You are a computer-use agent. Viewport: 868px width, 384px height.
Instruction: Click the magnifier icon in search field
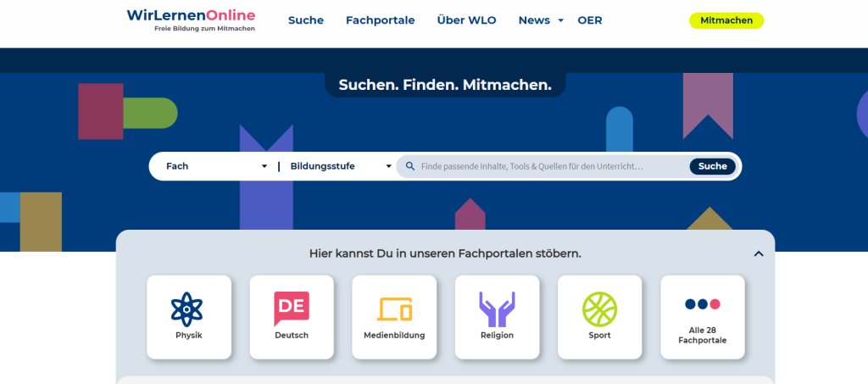(x=410, y=167)
